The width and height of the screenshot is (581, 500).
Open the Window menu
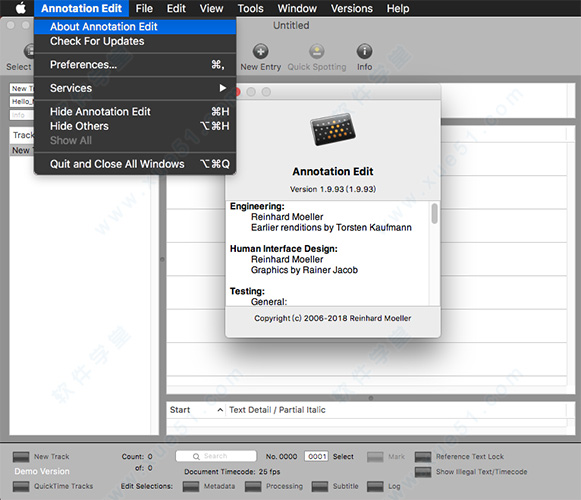pos(297,8)
